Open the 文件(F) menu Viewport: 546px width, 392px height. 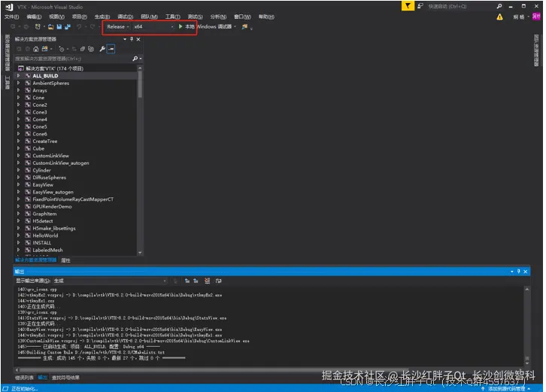tap(12, 17)
